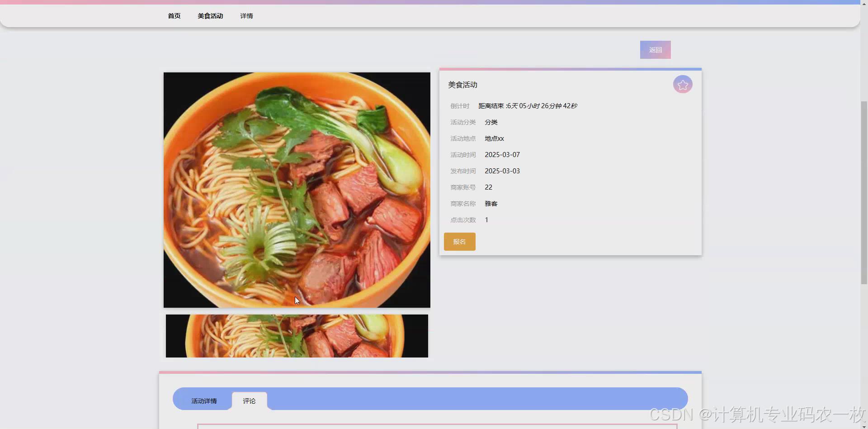
Task: Click the countdown text 距离结束
Action: (528, 106)
